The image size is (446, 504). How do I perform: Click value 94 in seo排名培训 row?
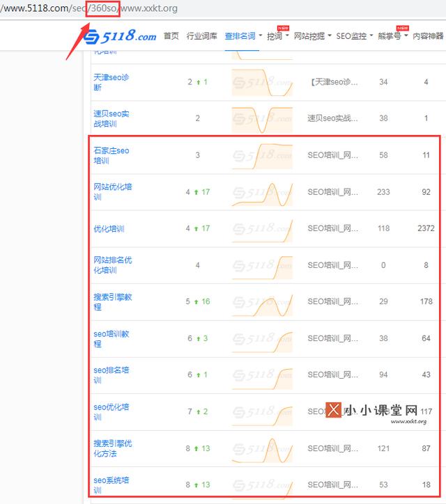coord(383,375)
